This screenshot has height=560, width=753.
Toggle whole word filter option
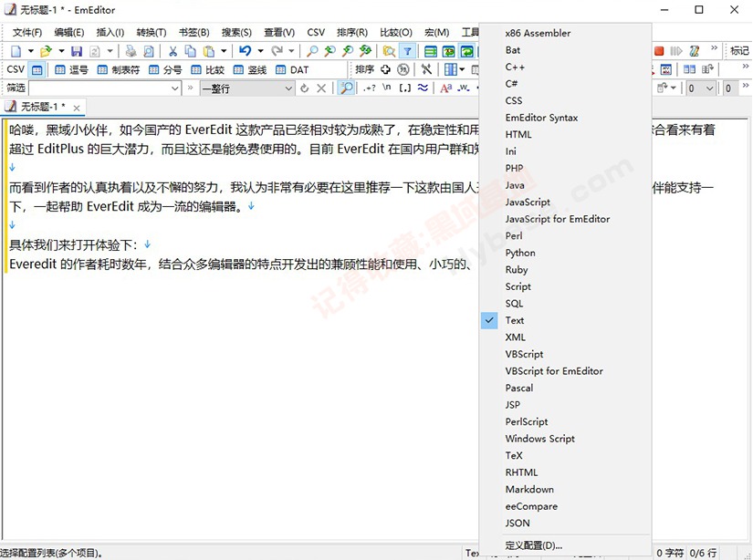(x=464, y=88)
